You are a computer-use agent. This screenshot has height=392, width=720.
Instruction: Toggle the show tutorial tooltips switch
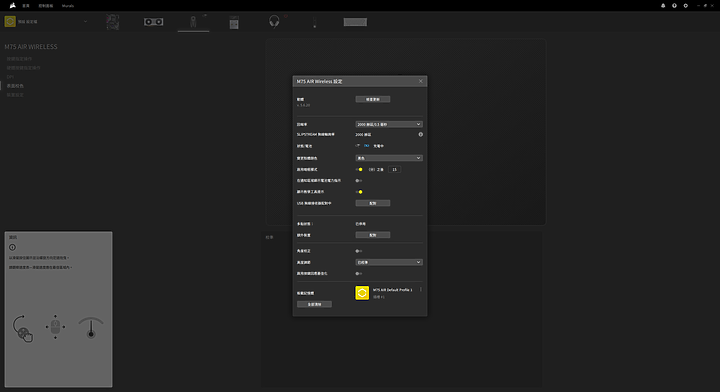[359, 192]
